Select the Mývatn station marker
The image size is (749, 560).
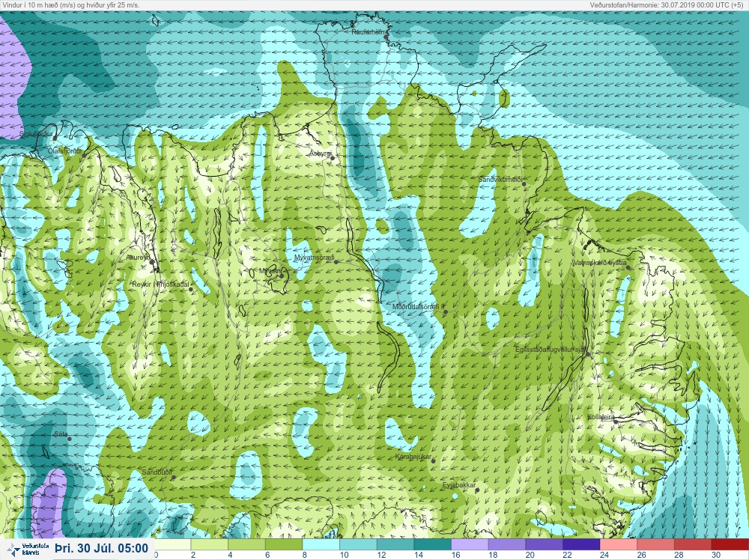(282, 276)
